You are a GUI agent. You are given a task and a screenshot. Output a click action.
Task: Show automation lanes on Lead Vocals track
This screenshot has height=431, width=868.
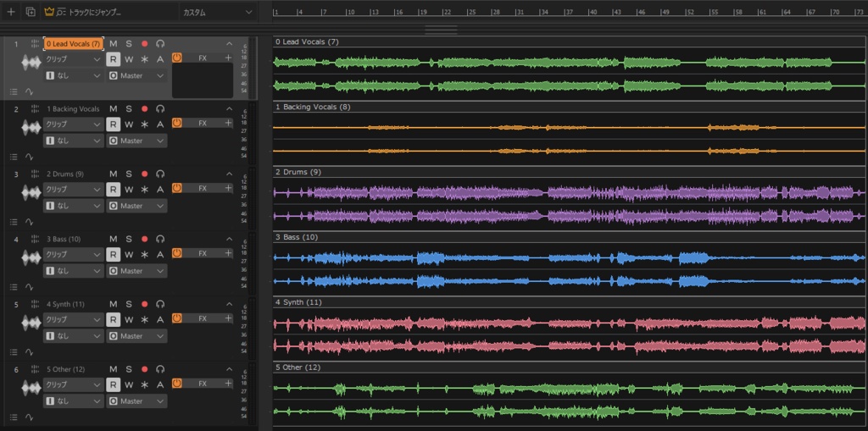tap(29, 91)
